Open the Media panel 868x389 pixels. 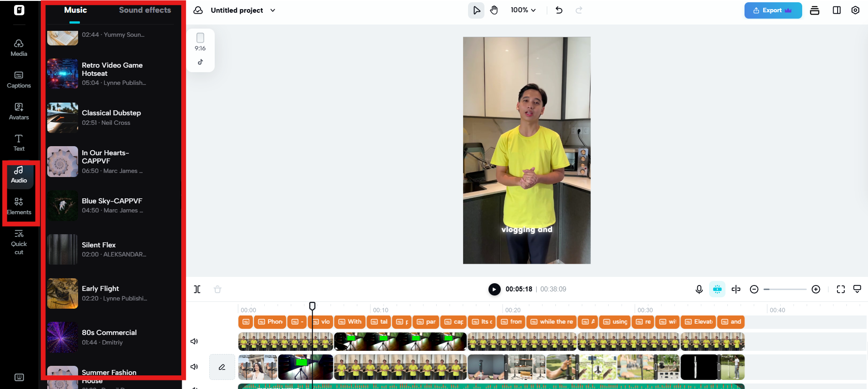(19, 48)
